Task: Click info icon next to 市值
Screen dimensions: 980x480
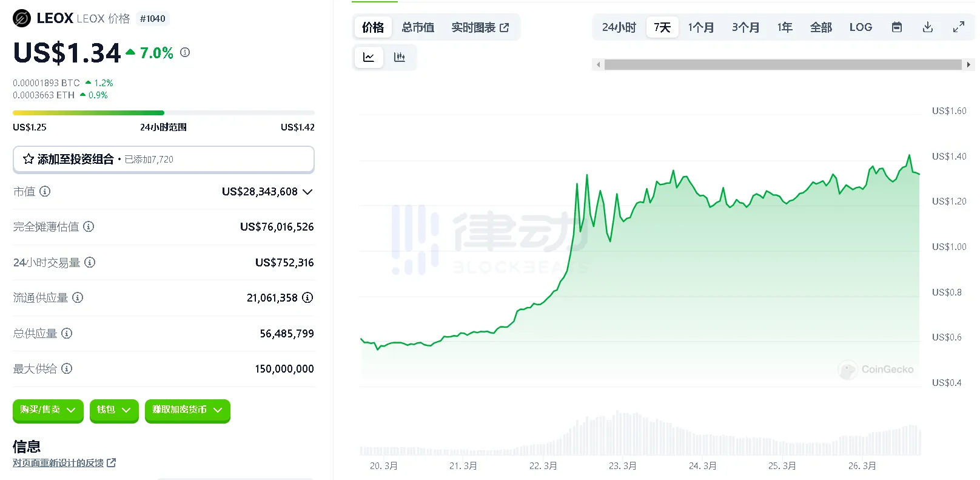Action: 45,192
